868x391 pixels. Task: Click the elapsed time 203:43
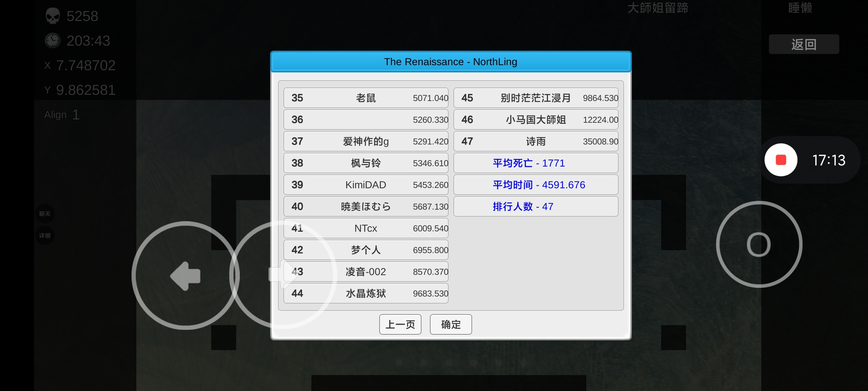[88, 41]
